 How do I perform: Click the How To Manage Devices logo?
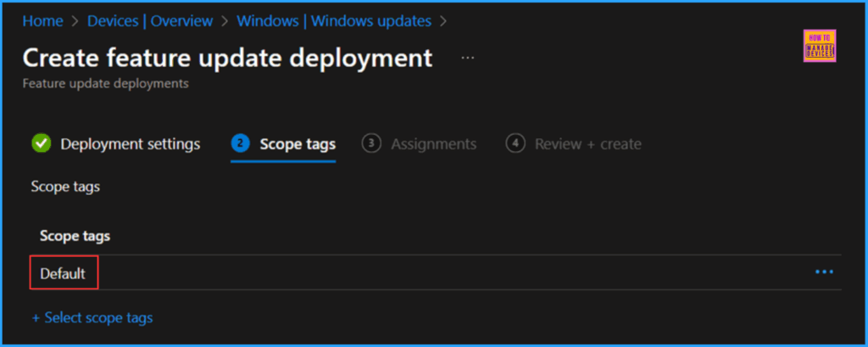(819, 47)
